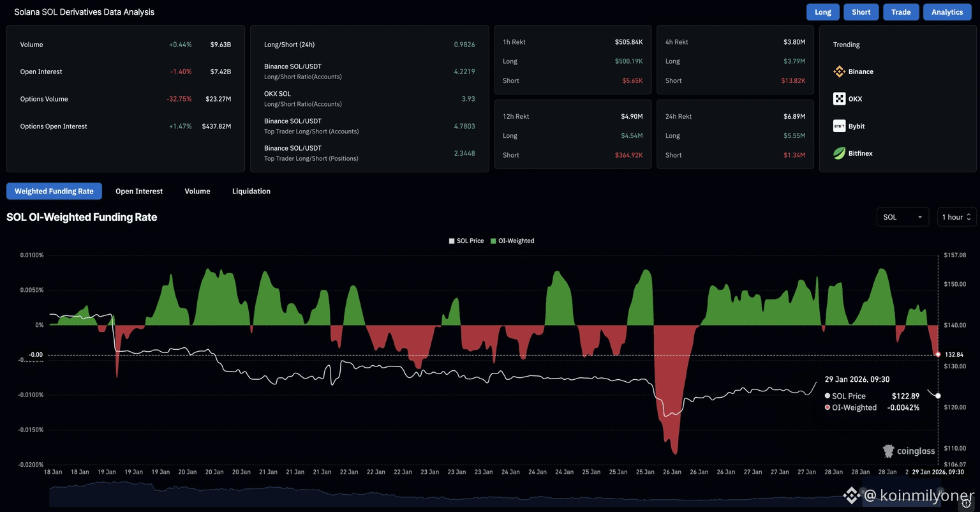Open the 1 hour interval selector
980x512 pixels.
[x=956, y=217]
